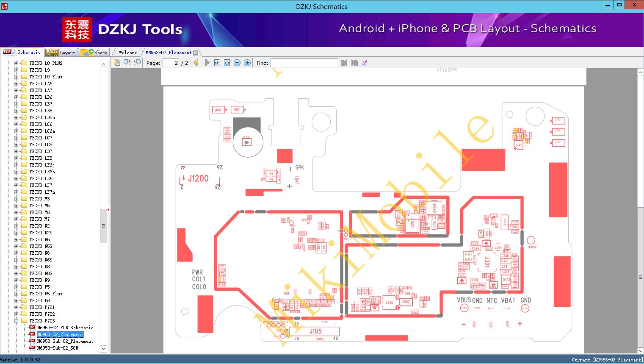The height and width of the screenshot is (364, 644).
Task: Select the TECNO LD7 tree entry
Action: [41, 151]
